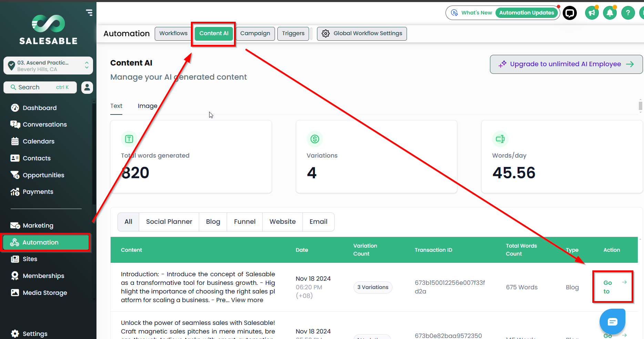Click the Conversations chat bubbles icon
The height and width of the screenshot is (339, 644).
[15, 124]
